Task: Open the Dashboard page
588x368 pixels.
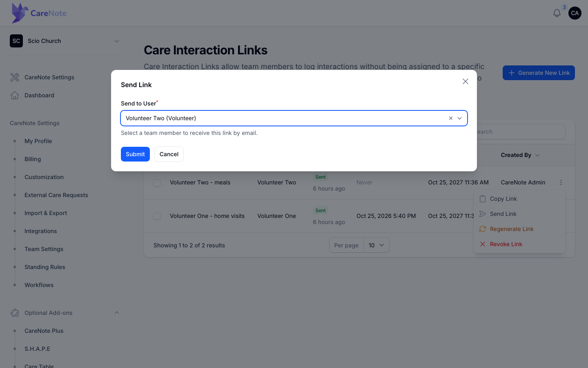Action: [x=39, y=95]
